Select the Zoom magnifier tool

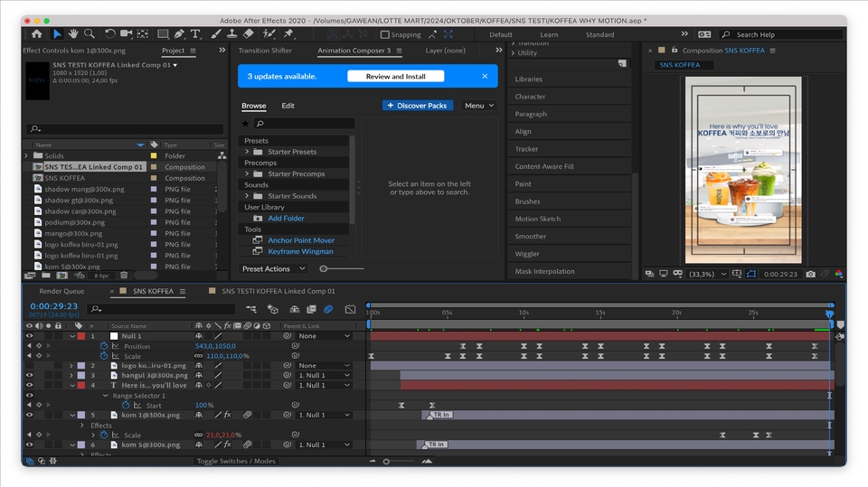(x=90, y=34)
